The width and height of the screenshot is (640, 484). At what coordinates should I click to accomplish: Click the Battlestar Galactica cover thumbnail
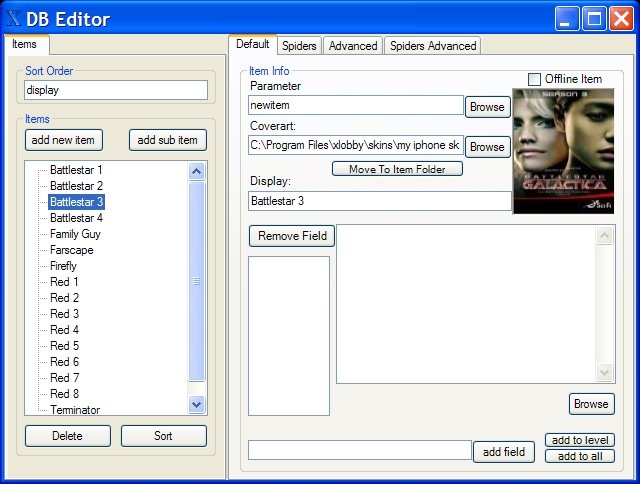coord(563,151)
